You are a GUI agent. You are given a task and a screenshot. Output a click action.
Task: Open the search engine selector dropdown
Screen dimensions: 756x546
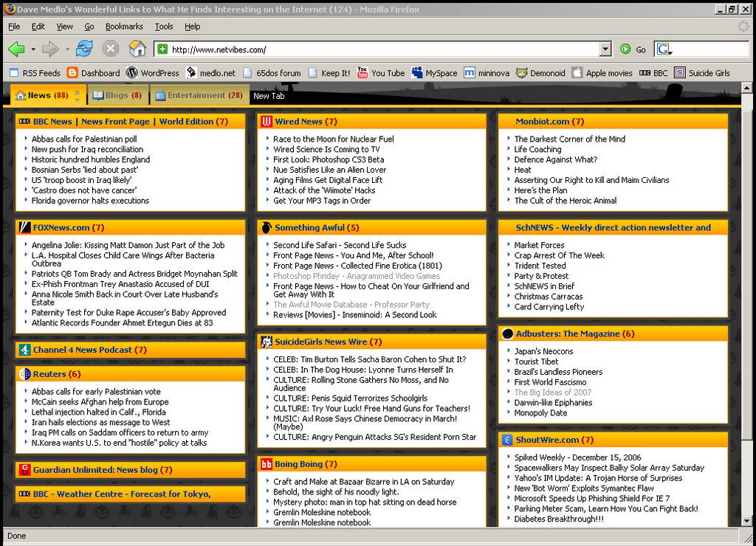click(x=664, y=49)
